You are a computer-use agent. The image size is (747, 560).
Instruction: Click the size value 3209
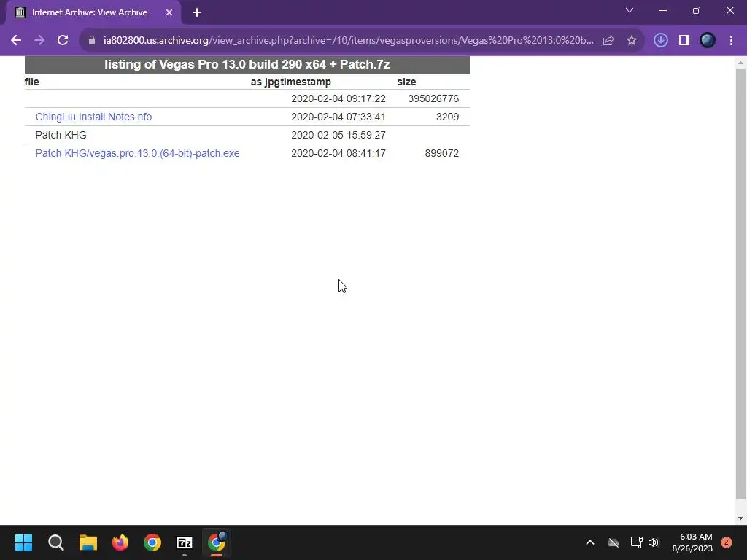(x=447, y=117)
